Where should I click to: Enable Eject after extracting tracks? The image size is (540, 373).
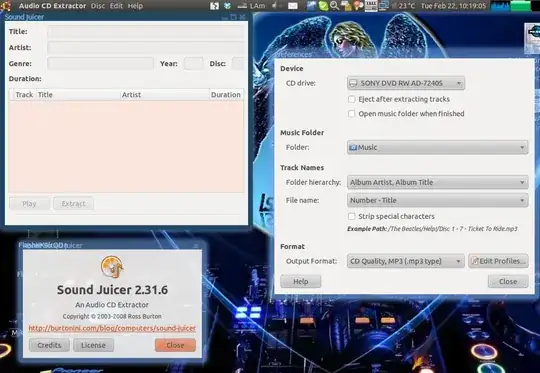[x=351, y=99]
